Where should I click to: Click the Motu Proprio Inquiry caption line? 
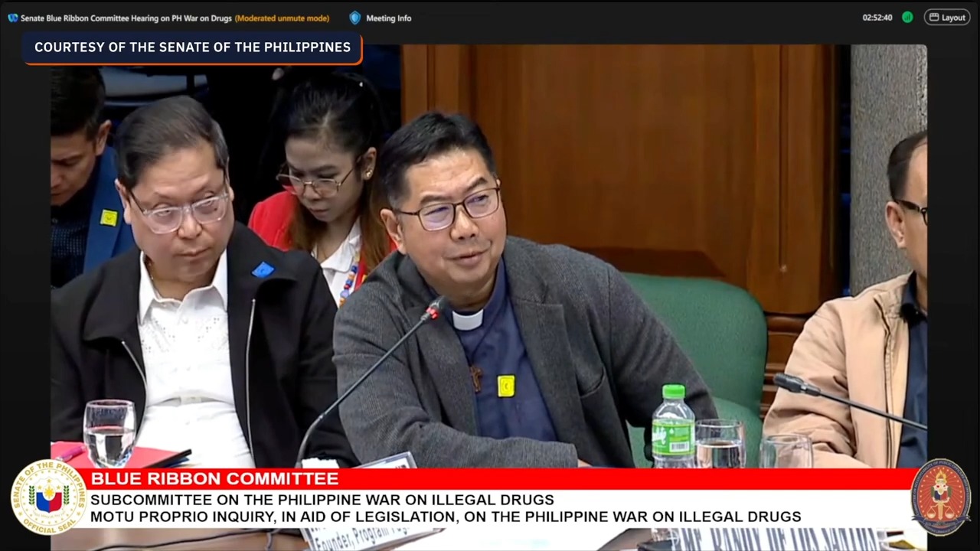coord(445,517)
